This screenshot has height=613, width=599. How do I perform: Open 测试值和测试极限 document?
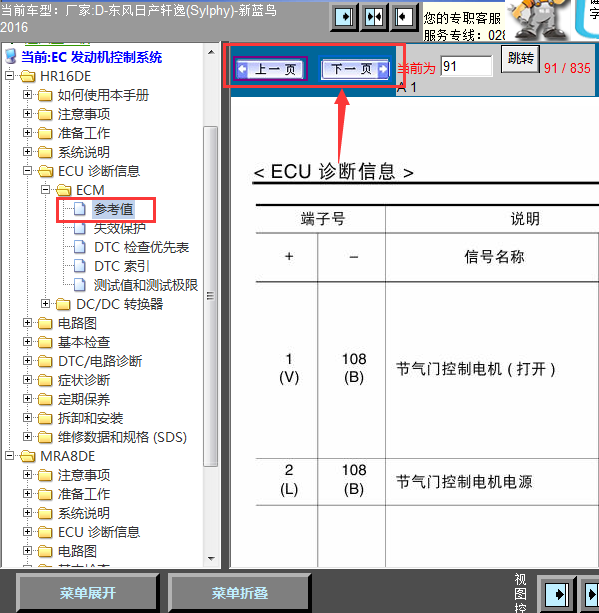[x=146, y=285]
